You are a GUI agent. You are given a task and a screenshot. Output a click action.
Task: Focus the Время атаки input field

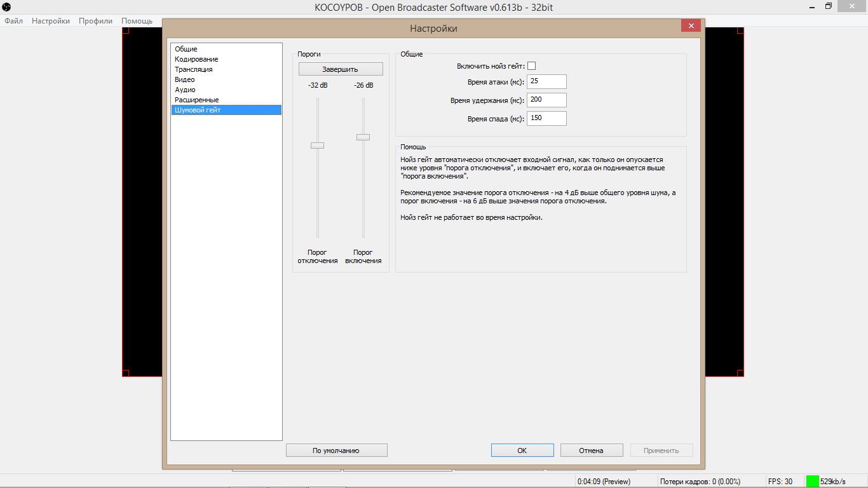tap(546, 81)
